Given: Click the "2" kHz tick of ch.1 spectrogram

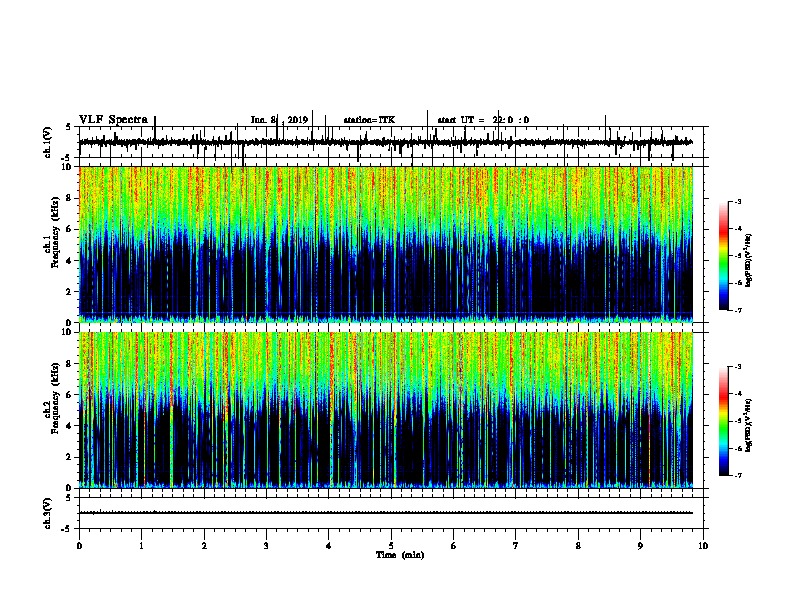Looking at the screenshot, I should (x=70, y=291).
